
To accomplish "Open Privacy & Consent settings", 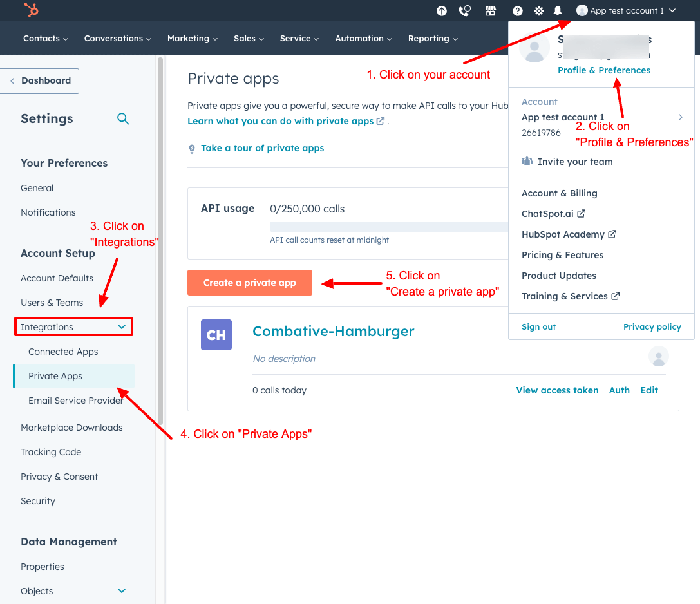I will tap(59, 477).
